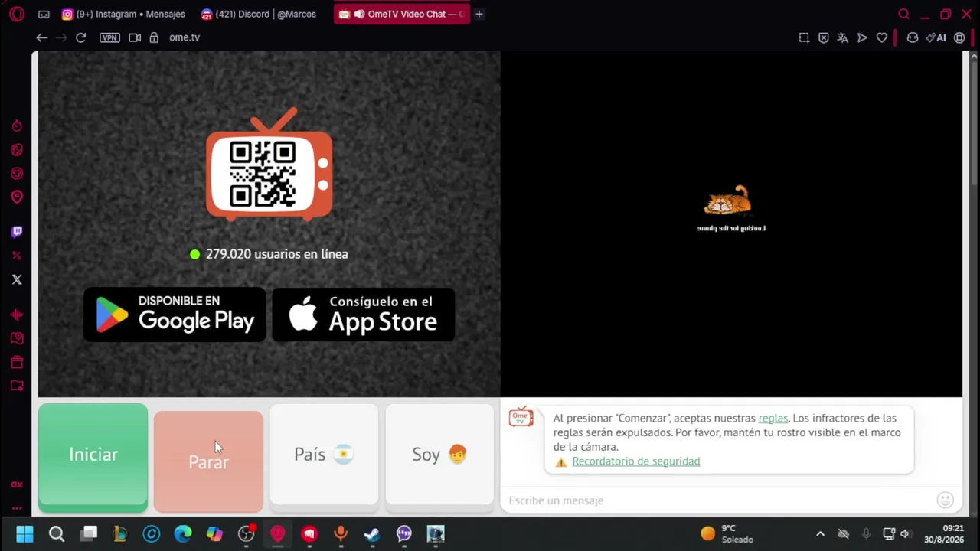Open the map pin icon in sidebar
The height and width of the screenshot is (551, 980).
(17, 197)
